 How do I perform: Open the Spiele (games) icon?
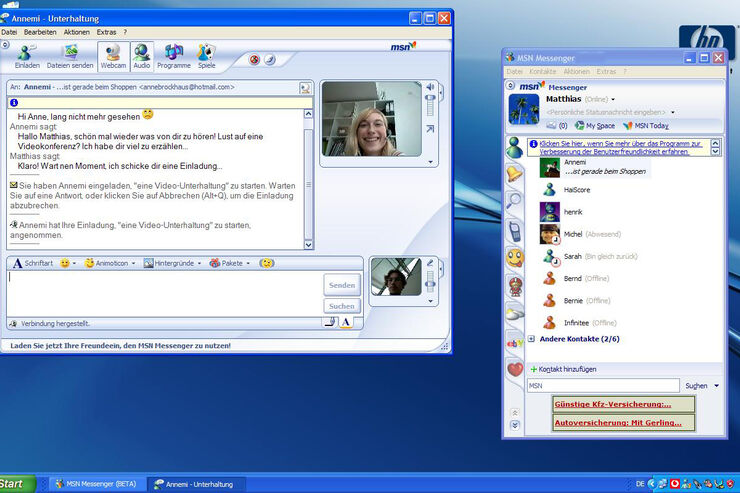[206, 56]
